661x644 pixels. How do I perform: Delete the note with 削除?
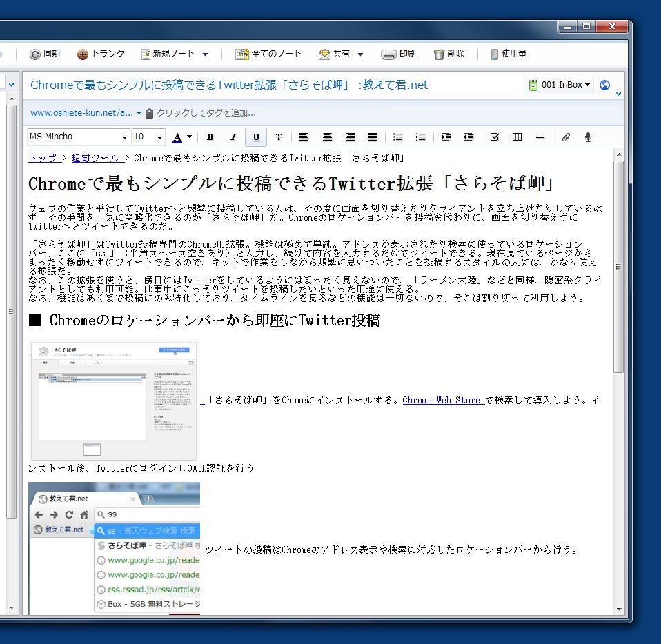[x=449, y=54]
